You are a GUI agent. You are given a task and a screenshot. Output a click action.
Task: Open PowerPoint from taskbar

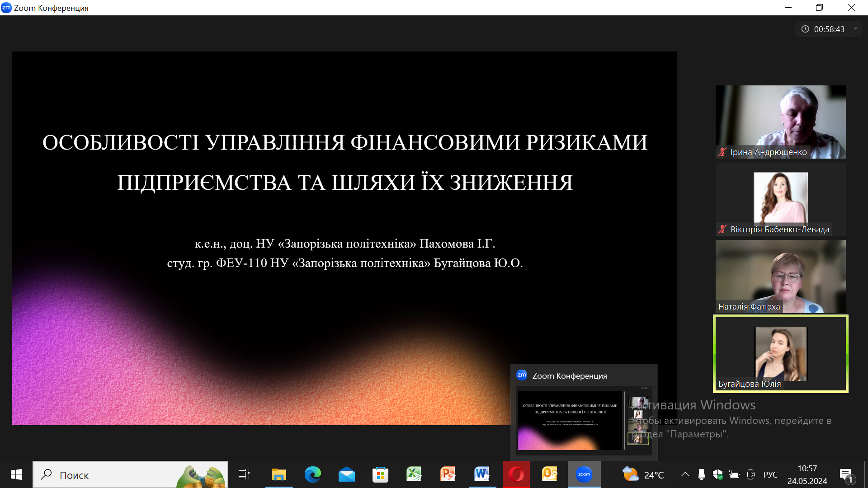(x=448, y=474)
